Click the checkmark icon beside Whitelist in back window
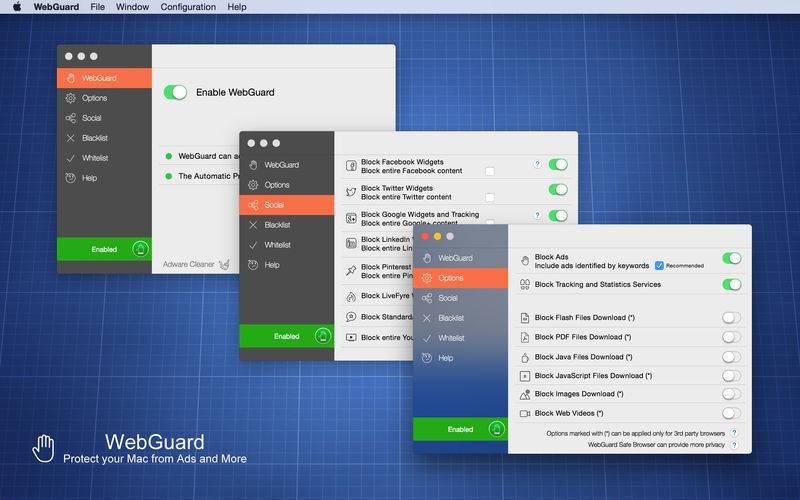800x500 pixels. (x=70, y=158)
